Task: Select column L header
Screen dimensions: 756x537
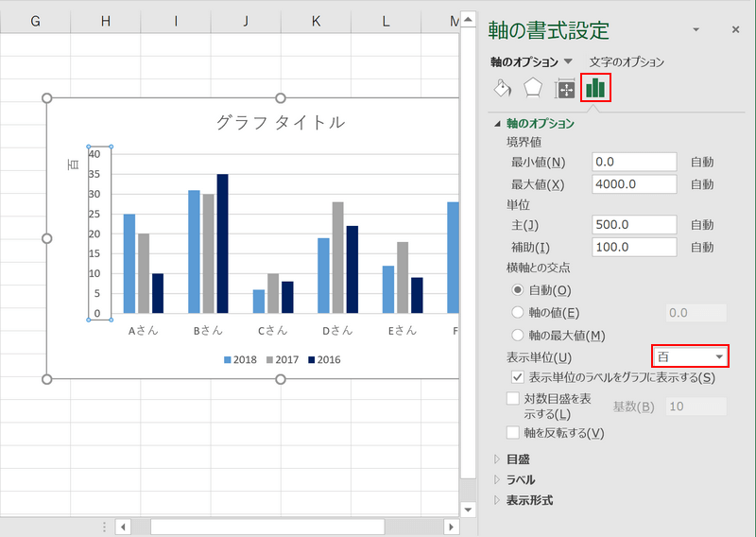Action: click(387, 21)
